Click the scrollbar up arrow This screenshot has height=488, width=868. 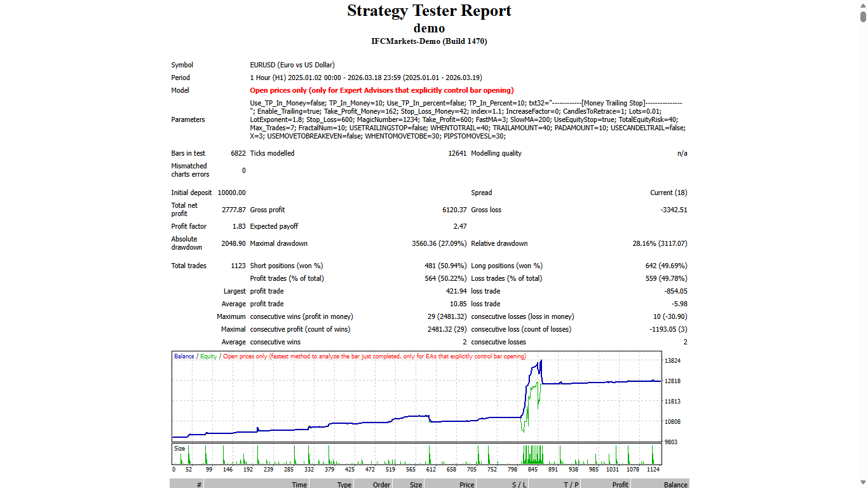coord(863,5)
